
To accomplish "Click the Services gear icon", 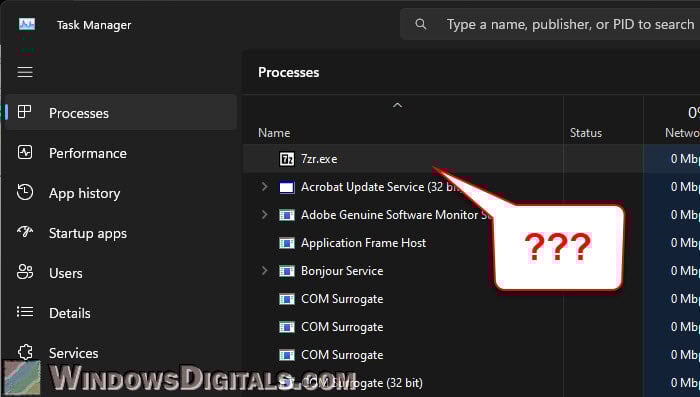I will click(25, 351).
